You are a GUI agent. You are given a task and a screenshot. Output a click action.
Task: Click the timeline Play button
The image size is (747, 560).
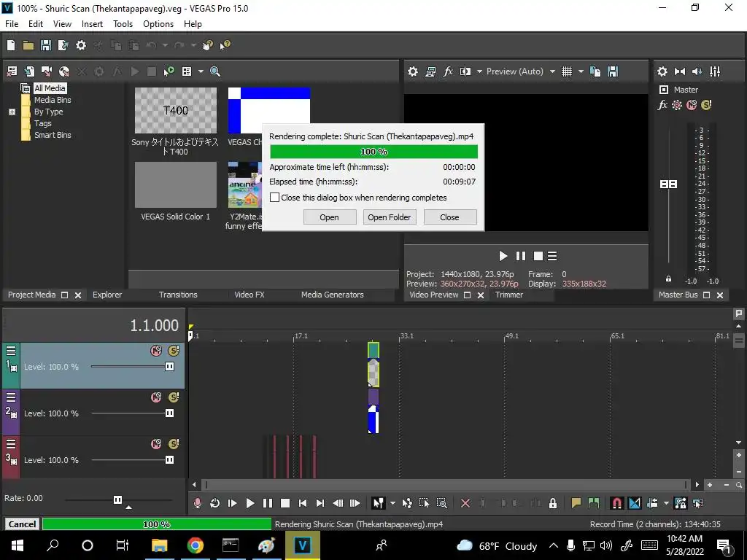(249, 503)
